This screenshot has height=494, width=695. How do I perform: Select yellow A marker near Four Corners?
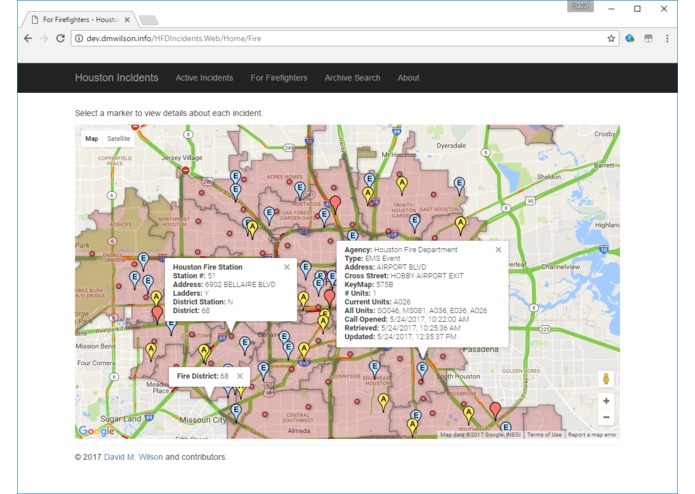click(151, 352)
